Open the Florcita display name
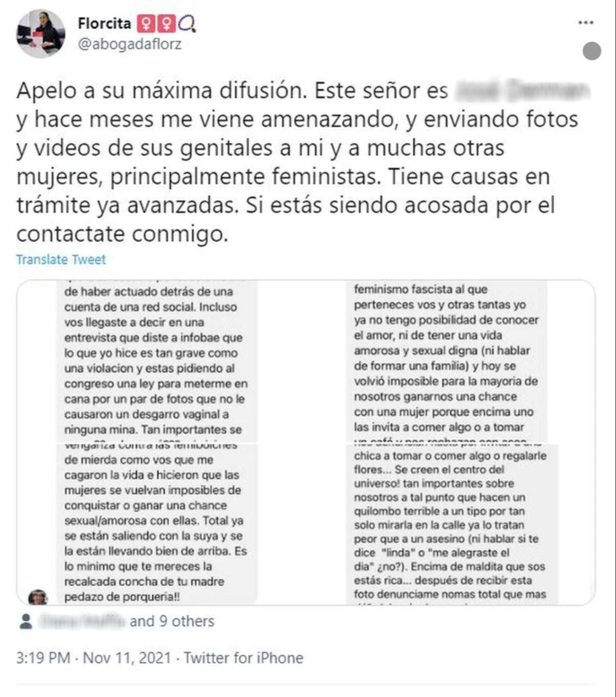Image resolution: width=616 pixels, height=697 pixels. [x=104, y=23]
